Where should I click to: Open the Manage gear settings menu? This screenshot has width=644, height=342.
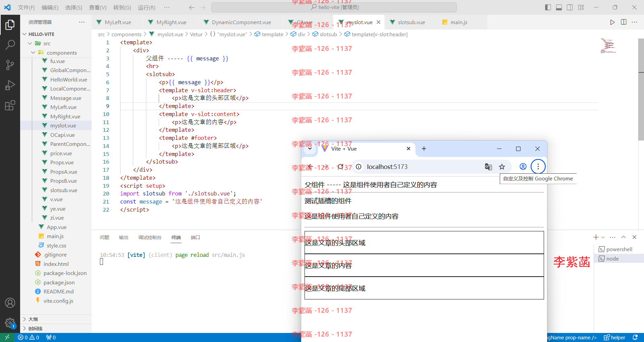(x=10, y=323)
